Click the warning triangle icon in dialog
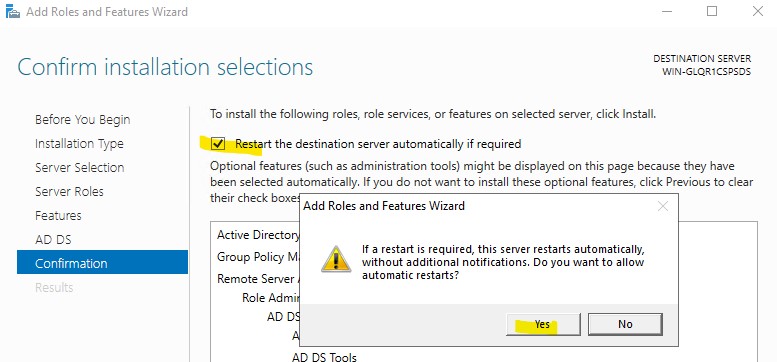This screenshot has height=362, width=777. click(336, 259)
